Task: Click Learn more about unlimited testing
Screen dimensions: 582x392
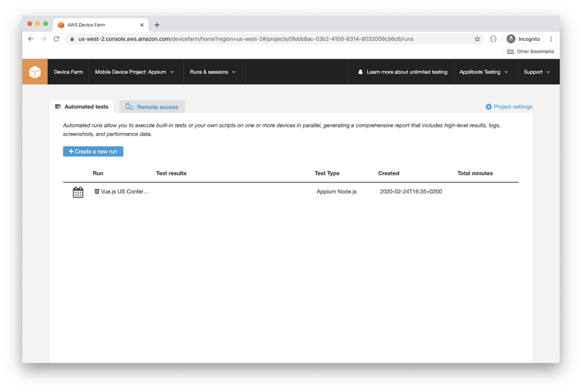Action: 406,72
